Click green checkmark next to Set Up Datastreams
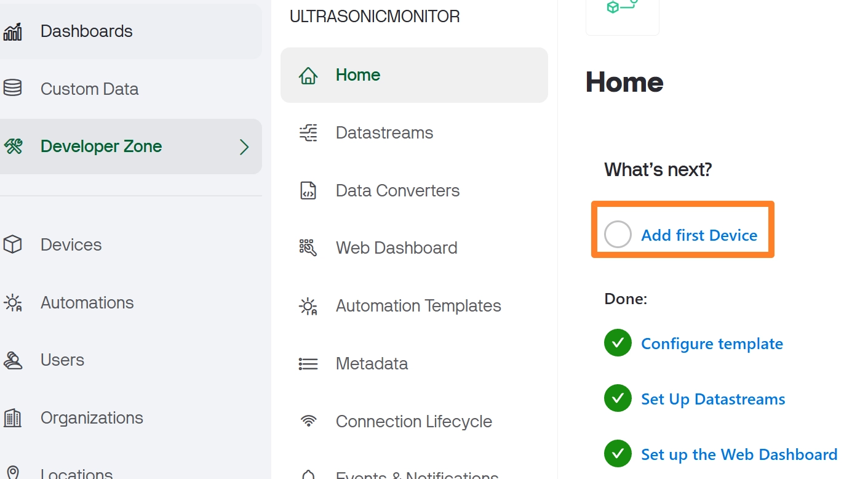This screenshot has width=868, height=479. point(618,398)
